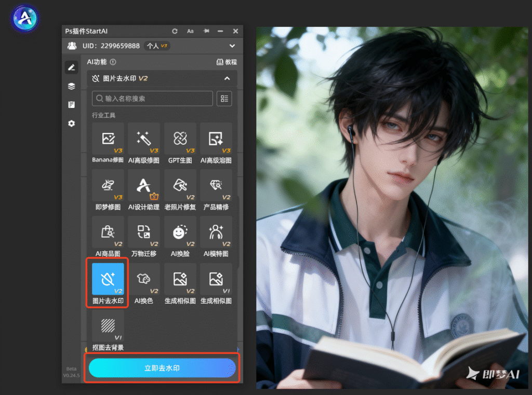532x395 pixels.
Task: Switch to the layers sidebar tab
Action: click(x=71, y=86)
